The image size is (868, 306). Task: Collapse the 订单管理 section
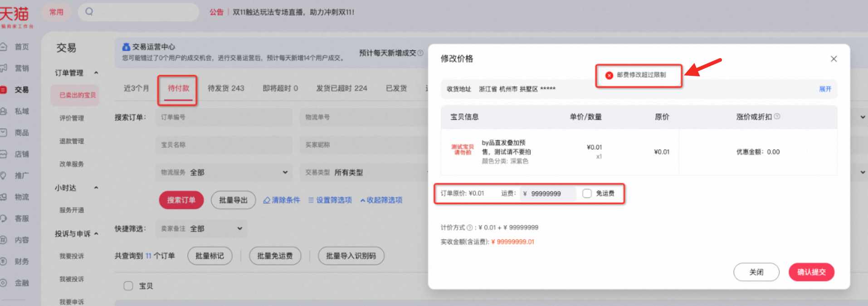click(x=96, y=73)
